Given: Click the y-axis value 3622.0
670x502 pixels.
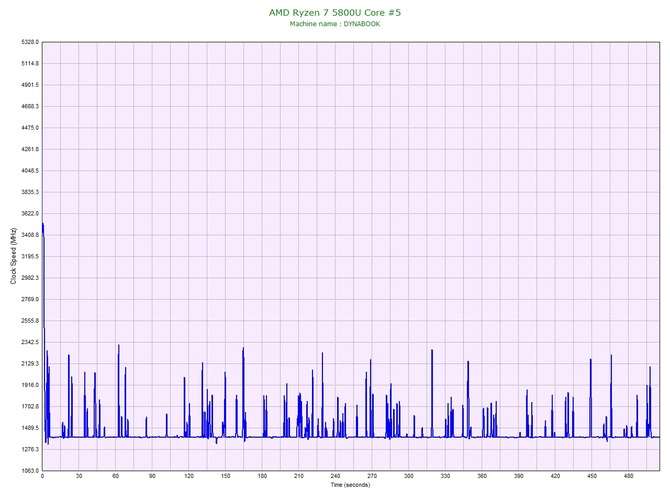Looking at the screenshot, I should coord(30,213).
